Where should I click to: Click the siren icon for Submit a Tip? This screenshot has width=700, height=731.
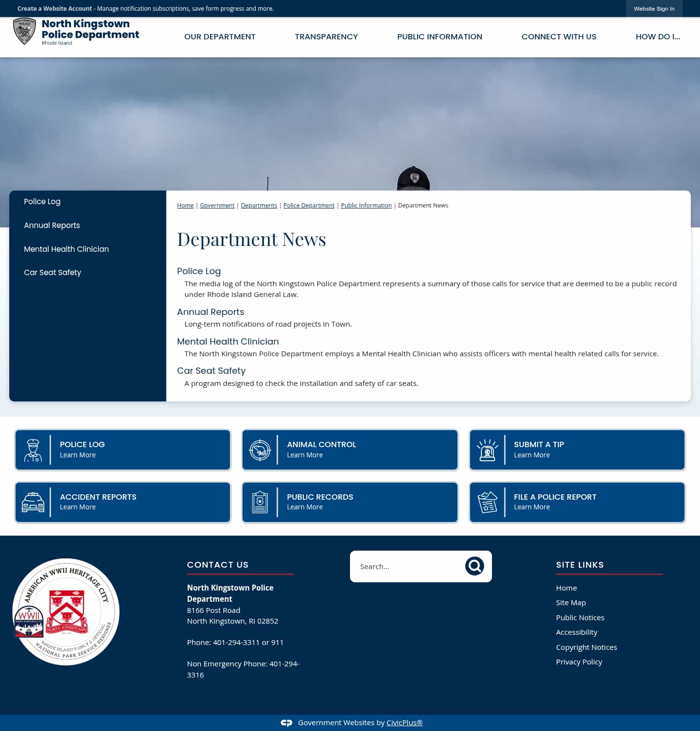[488, 450]
